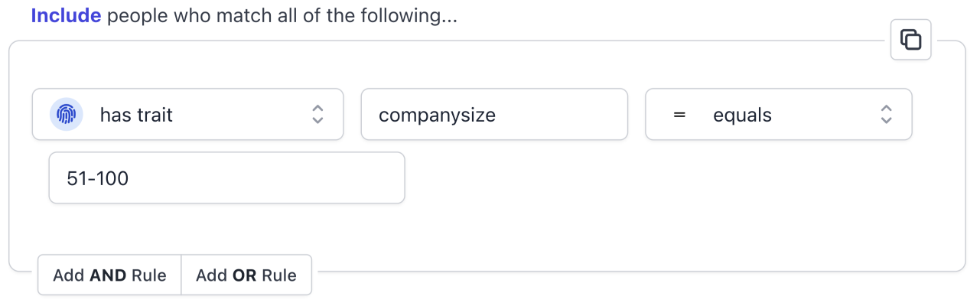
Task: Click the Include link in the heading
Action: [x=66, y=15]
